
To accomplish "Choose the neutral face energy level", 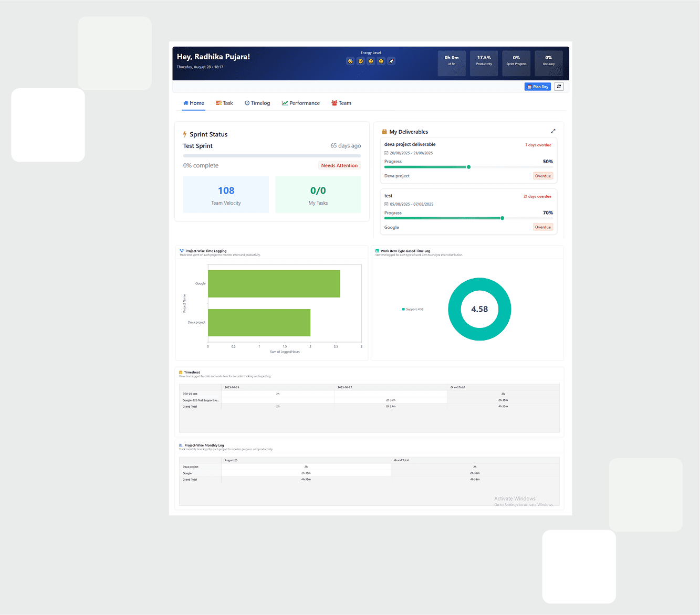I will click(x=361, y=61).
